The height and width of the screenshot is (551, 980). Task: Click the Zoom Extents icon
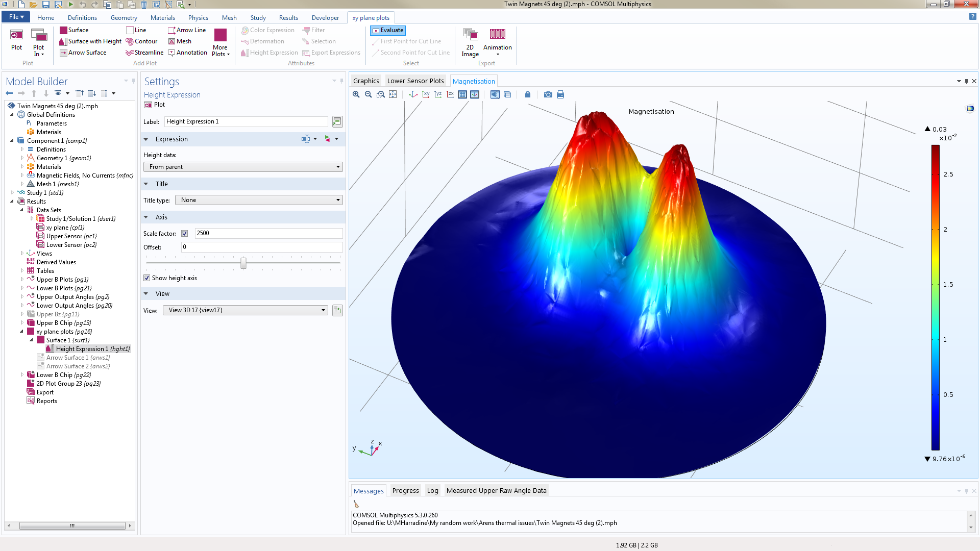[x=393, y=94]
